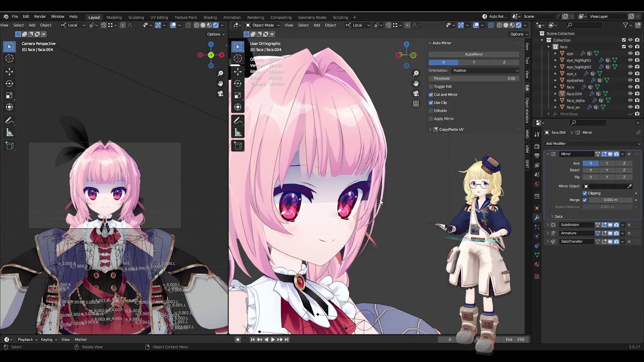Toggle the Merge checkbox in Mirror modifier

[585, 200]
